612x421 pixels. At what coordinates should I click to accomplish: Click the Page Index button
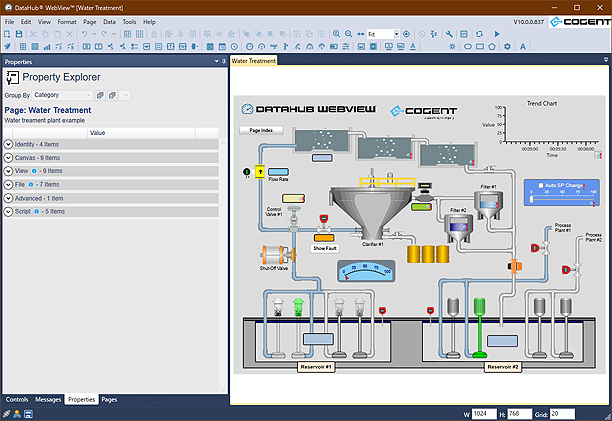coord(261,130)
